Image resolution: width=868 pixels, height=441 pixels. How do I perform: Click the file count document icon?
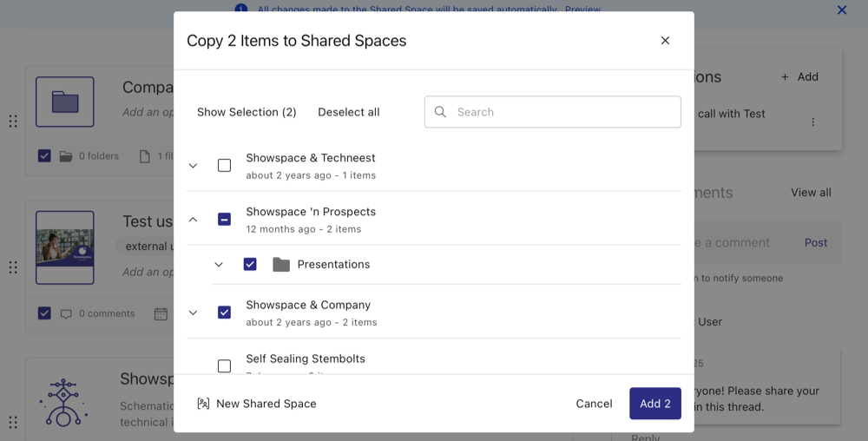click(144, 156)
